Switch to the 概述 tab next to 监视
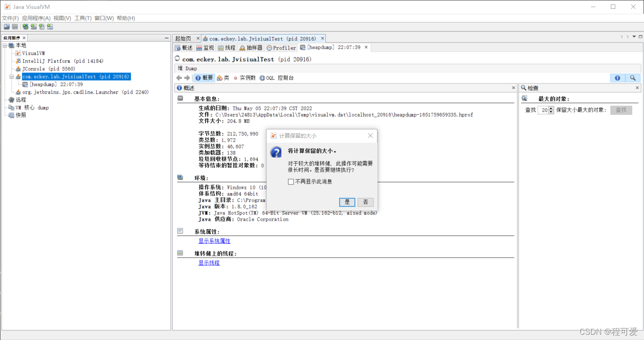 point(184,48)
